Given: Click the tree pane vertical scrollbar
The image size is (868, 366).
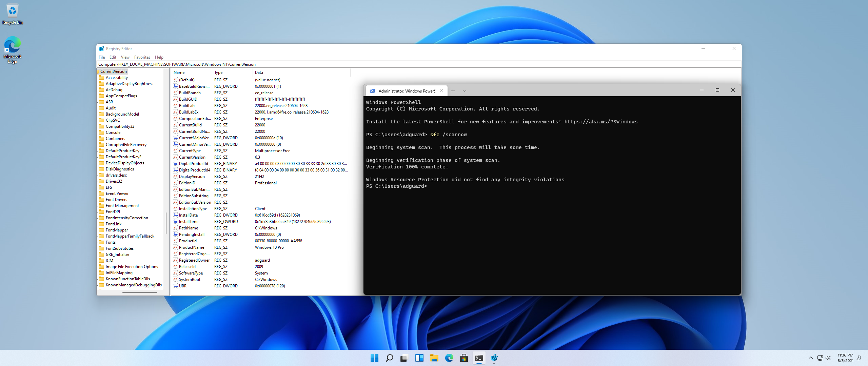Looking at the screenshot, I should point(166,223).
